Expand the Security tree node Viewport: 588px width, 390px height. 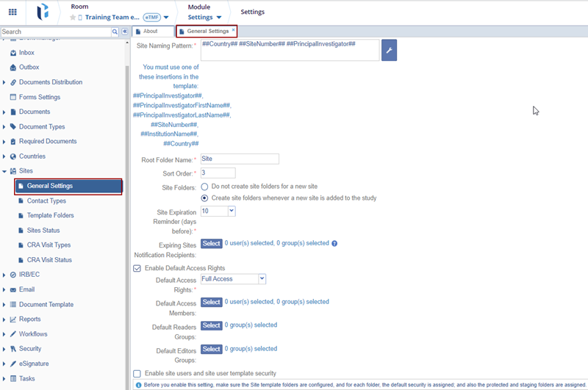[x=4, y=349]
